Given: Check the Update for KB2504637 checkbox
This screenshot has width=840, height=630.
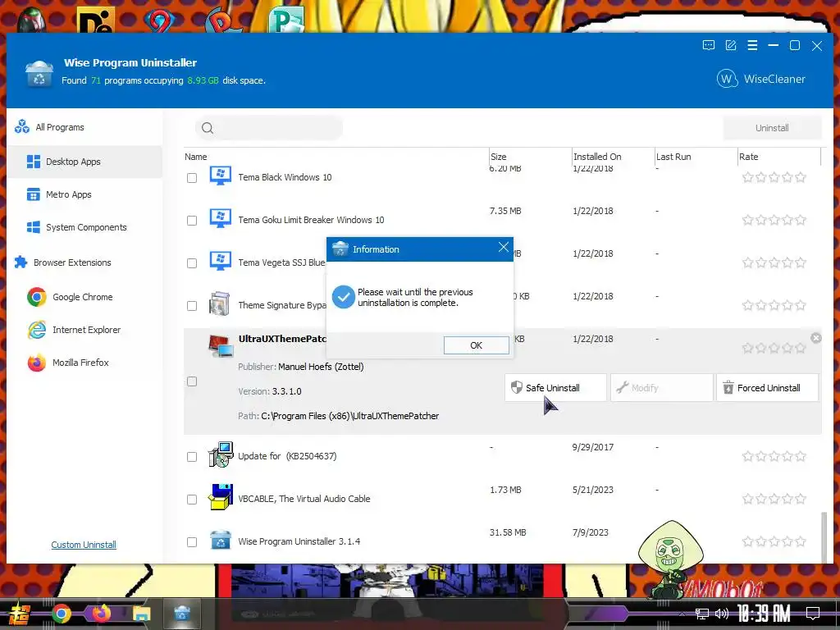Looking at the screenshot, I should [x=192, y=457].
